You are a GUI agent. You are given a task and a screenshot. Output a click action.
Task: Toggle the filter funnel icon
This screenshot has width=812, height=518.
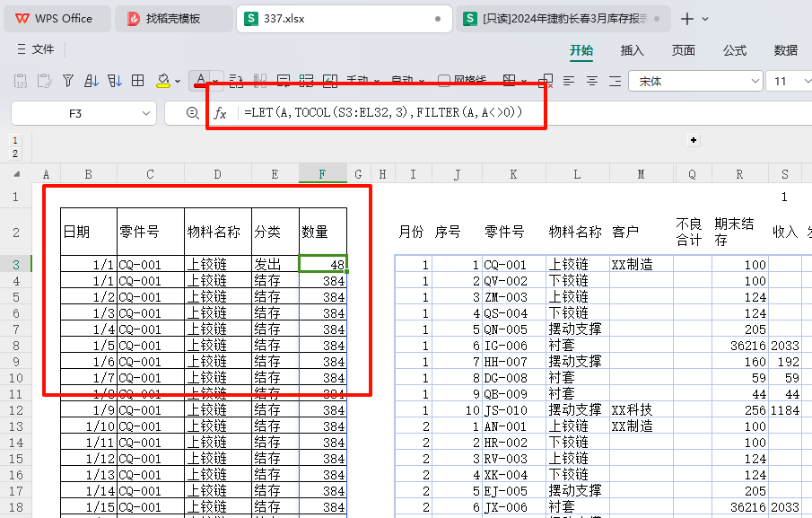coord(68,80)
